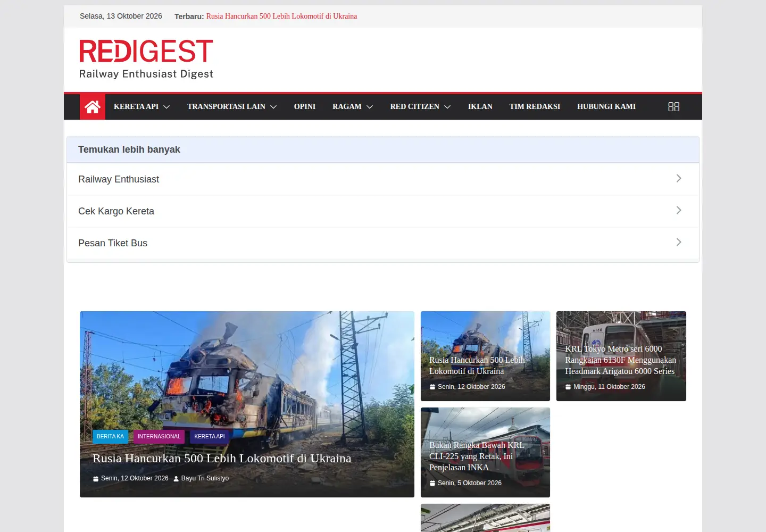Open the Hubungi Kami menu item
The image size is (766, 532).
pyautogui.click(x=606, y=107)
